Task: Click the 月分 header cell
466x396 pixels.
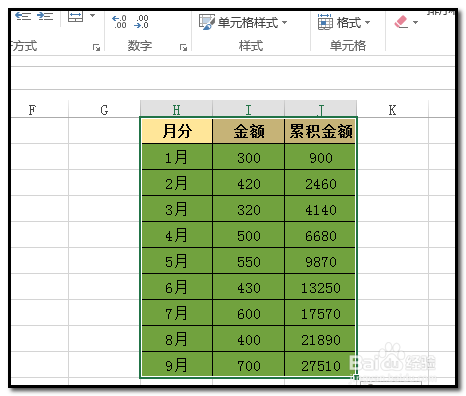Action: (177, 131)
